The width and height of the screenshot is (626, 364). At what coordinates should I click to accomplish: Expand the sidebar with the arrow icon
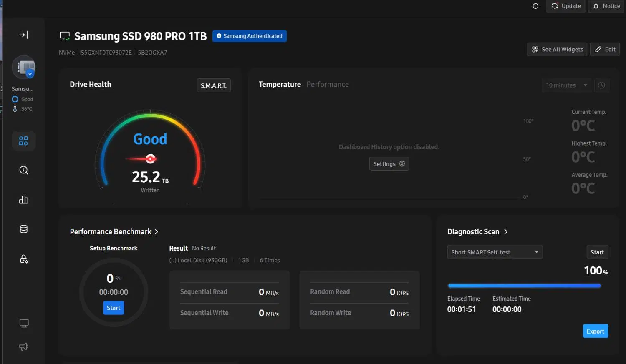[x=24, y=35]
